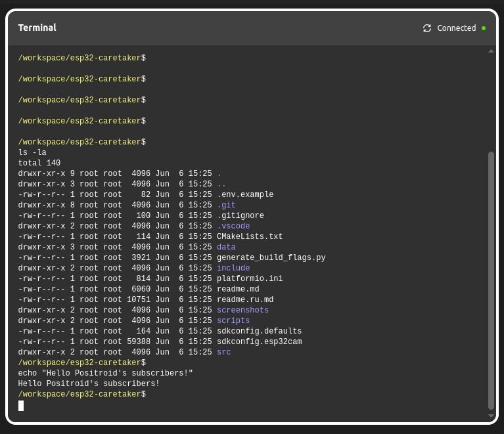Click the 'ls -la' command line
Screen dimensions: 504x434
32,152
